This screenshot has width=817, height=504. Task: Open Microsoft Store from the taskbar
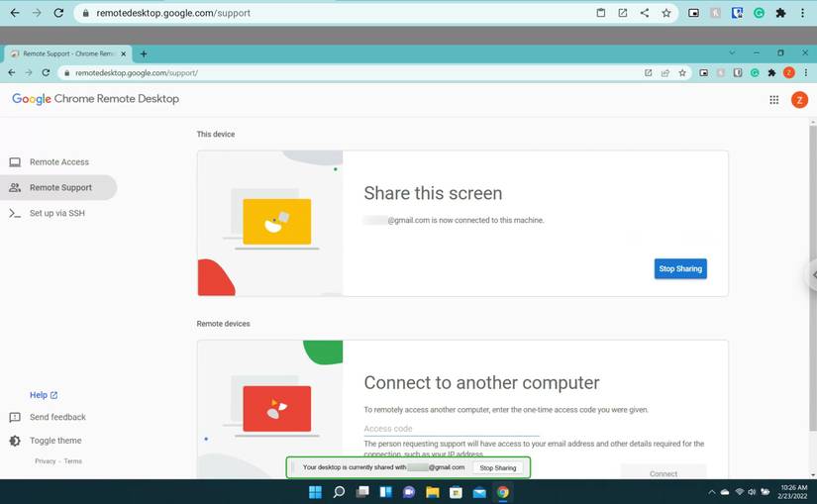[x=456, y=492]
